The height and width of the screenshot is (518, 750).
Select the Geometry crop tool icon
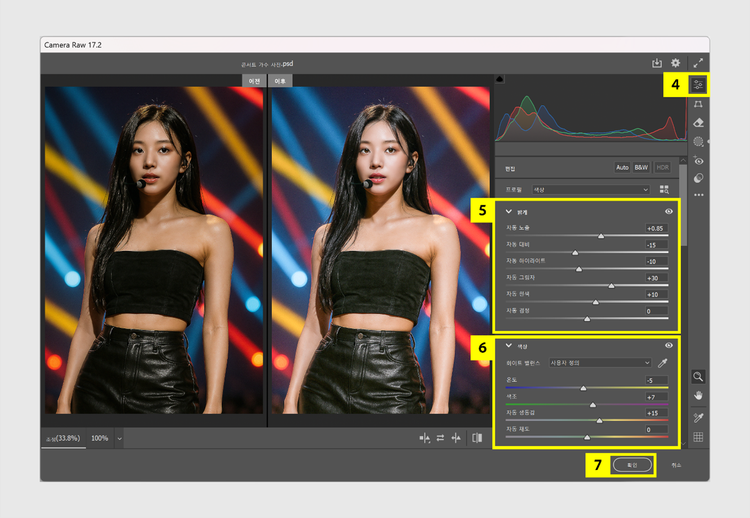coord(698,104)
